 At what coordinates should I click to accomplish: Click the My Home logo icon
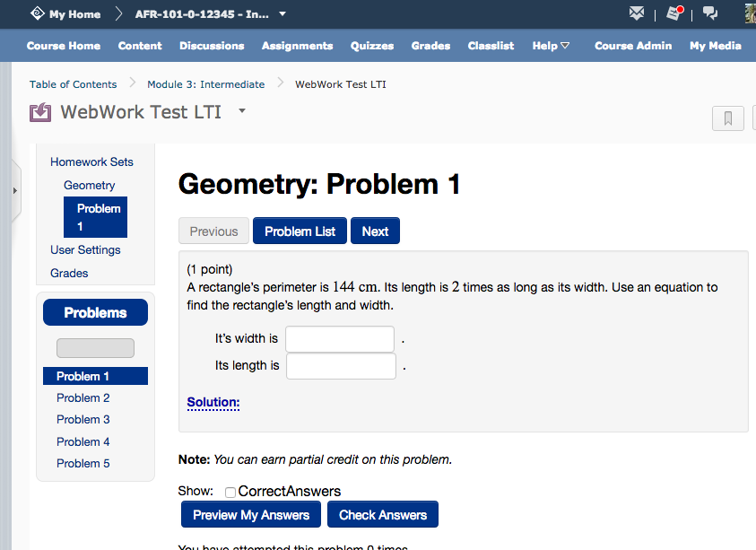(38, 13)
